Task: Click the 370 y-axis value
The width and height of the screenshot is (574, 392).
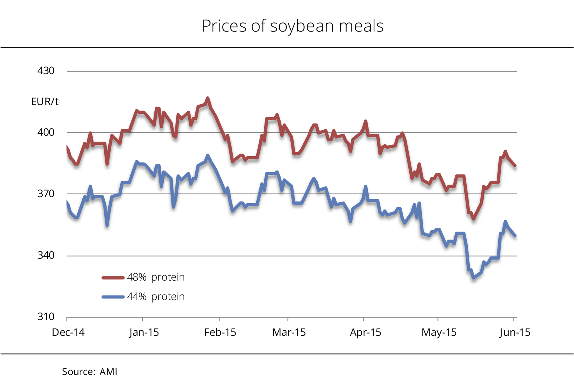Action: [x=46, y=194]
